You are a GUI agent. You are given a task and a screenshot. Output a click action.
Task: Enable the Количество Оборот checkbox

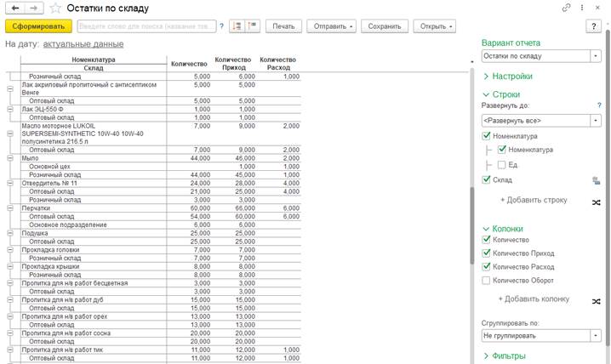(486, 280)
